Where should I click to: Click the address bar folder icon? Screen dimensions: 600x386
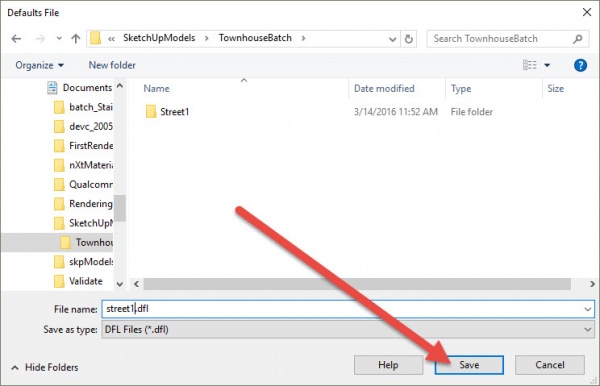pyautogui.click(x=96, y=38)
